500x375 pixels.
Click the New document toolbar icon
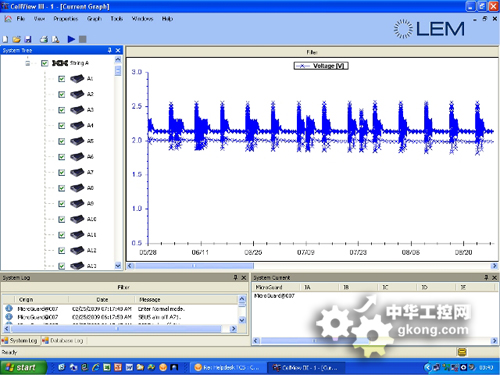tap(5, 39)
